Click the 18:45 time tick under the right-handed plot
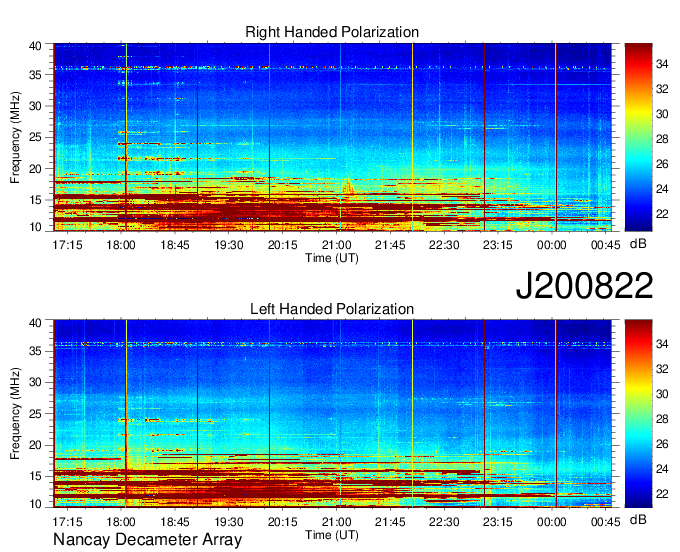The width and height of the screenshot is (680, 552). (x=175, y=245)
